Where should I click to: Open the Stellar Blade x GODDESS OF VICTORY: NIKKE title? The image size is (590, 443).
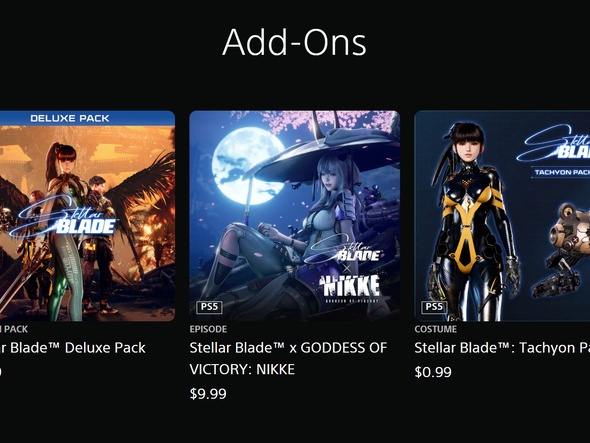(x=288, y=358)
